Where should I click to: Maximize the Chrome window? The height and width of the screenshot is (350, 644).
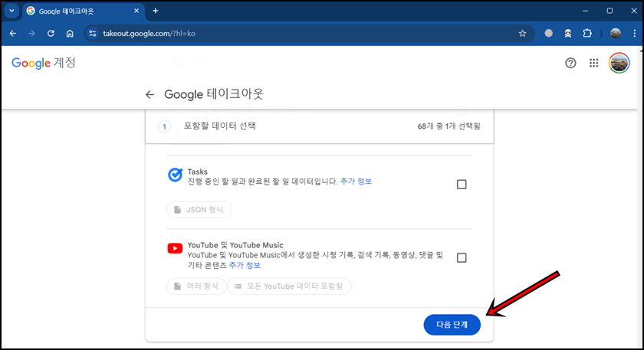click(x=609, y=11)
